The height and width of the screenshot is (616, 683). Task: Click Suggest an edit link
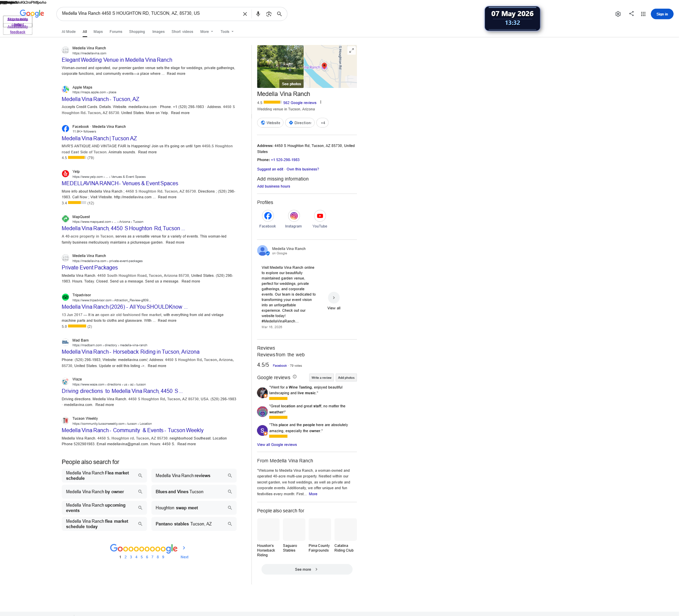[x=270, y=169]
